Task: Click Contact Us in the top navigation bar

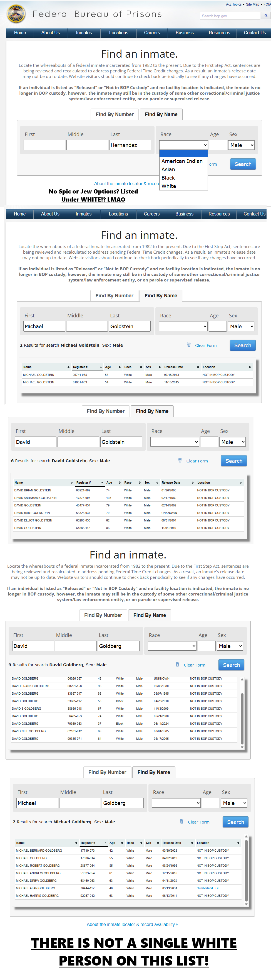Action: click(x=254, y=33)
